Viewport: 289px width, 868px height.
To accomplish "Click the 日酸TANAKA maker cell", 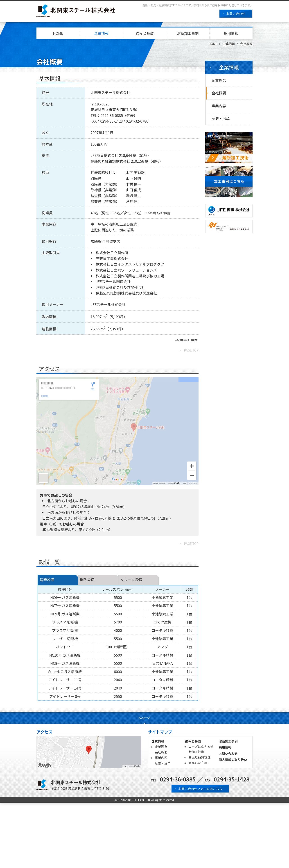I will 162,663.
